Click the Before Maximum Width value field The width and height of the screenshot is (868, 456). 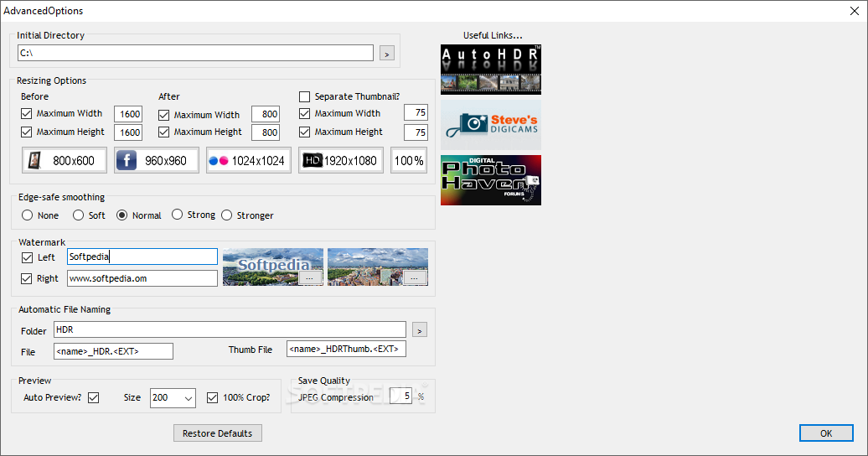(128, 114)
